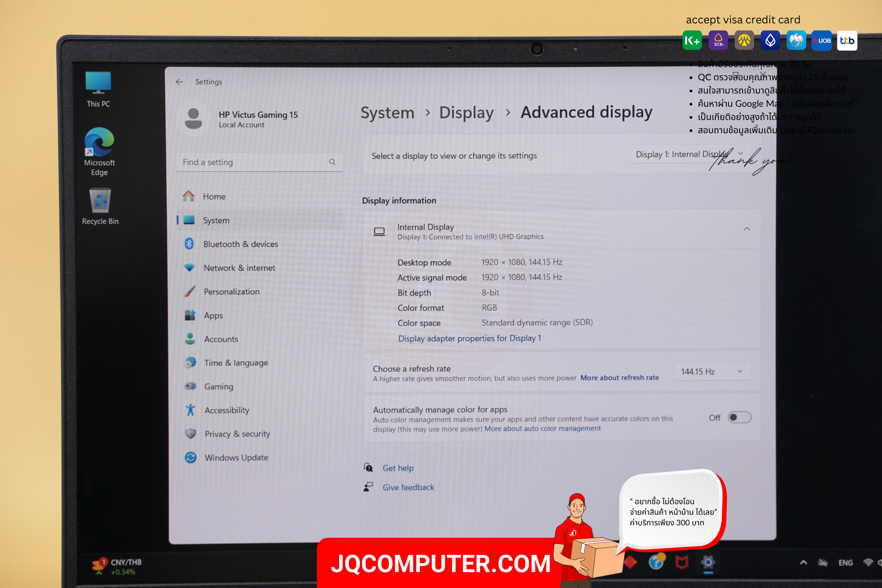
Task: Click Display in the breadcrumb
Action: coord(467,112)
